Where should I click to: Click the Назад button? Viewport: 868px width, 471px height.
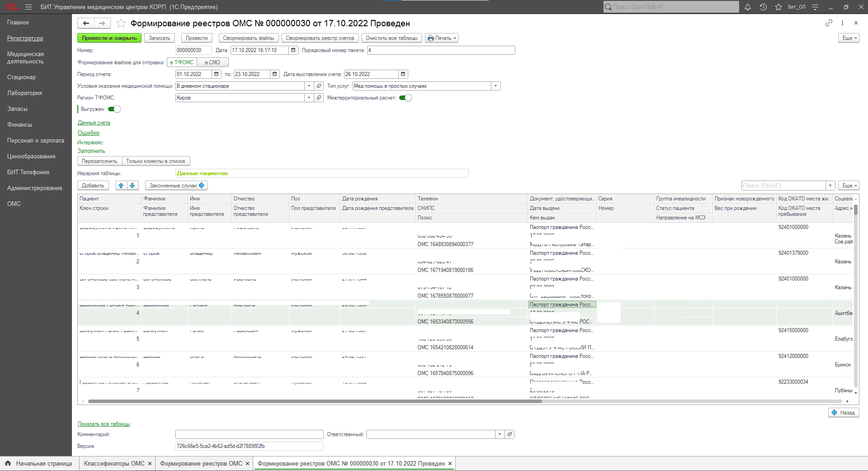844,413
